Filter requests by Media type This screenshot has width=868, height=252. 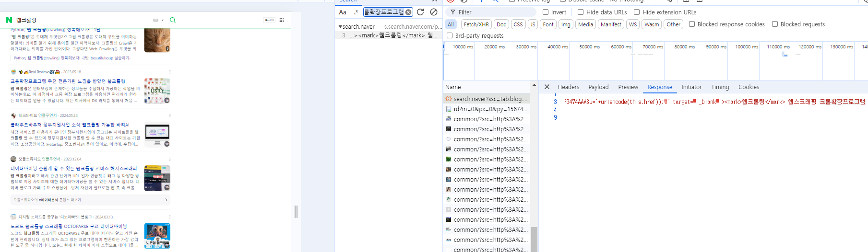(585, 24)
